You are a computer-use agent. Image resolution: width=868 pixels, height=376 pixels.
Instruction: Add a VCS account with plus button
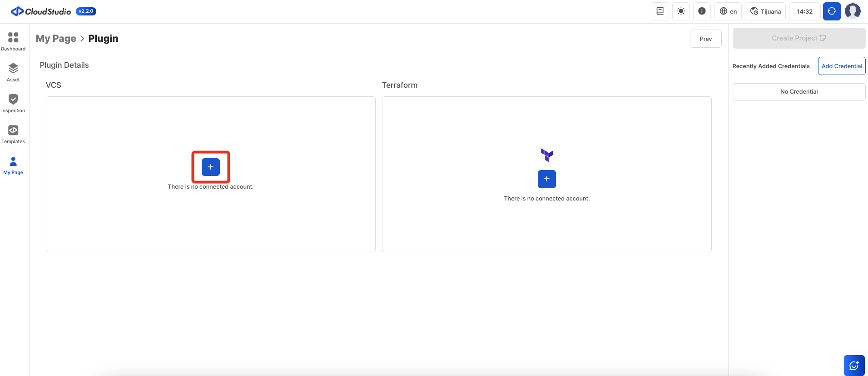point(211,167)
